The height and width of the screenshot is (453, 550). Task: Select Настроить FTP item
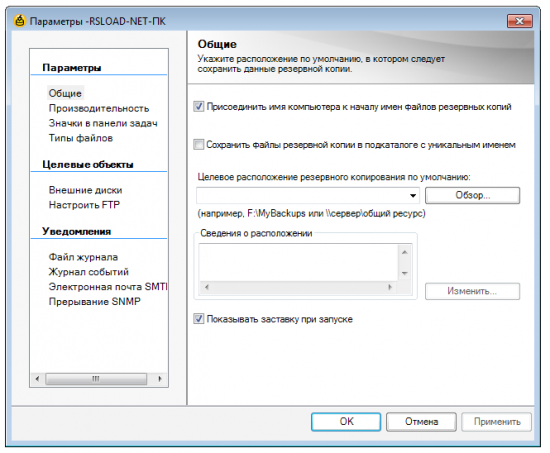point(84,205)
